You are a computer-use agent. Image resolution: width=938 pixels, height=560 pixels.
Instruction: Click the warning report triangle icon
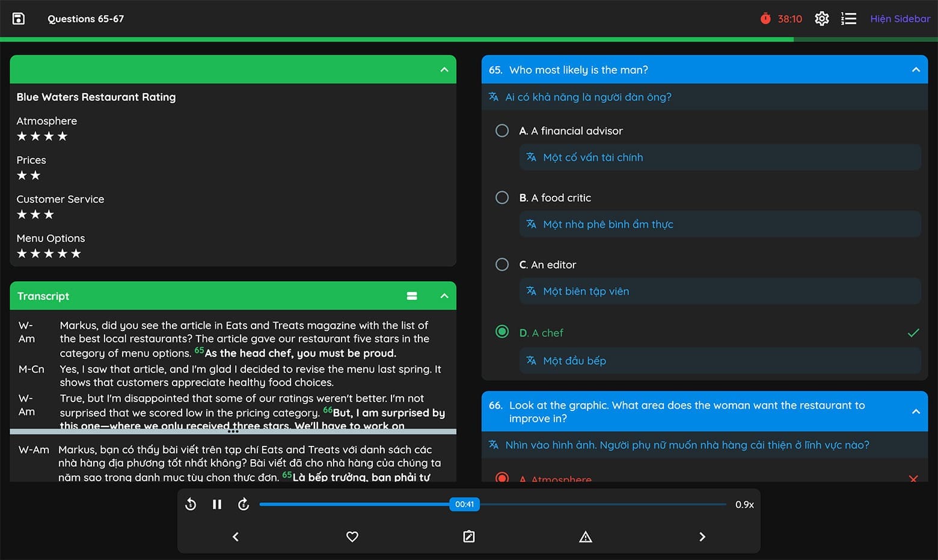(586, 537)
